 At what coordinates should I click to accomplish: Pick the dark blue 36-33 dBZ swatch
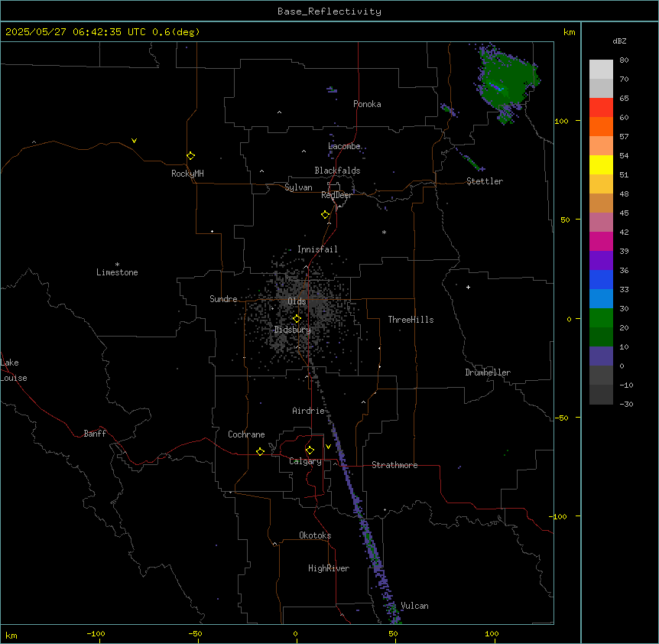601,279
